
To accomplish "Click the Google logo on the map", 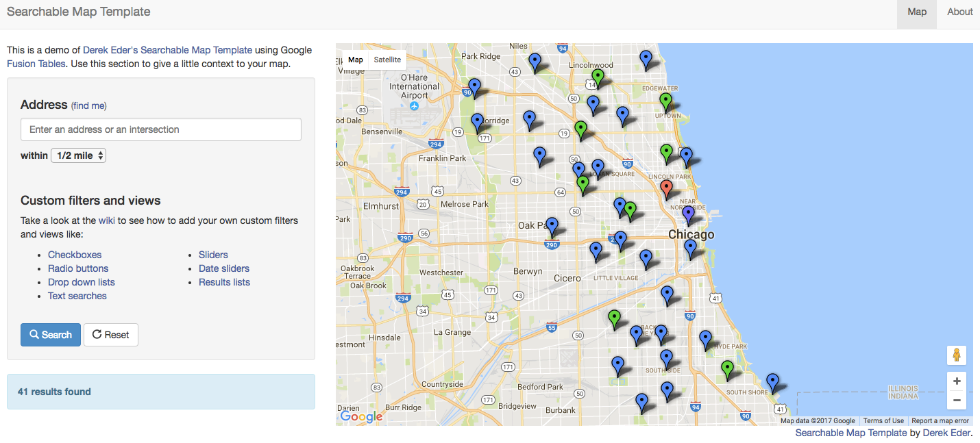I will 361,416.
